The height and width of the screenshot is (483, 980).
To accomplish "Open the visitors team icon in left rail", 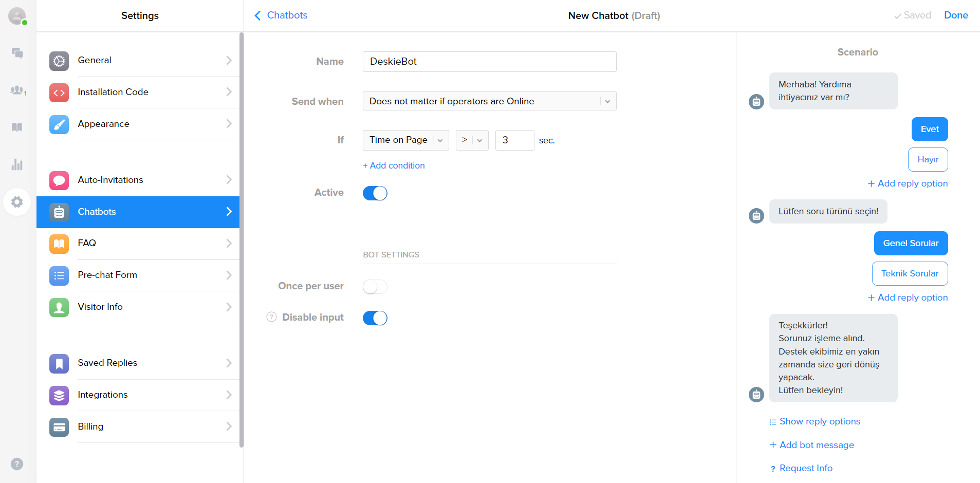I will click(17, 90).
